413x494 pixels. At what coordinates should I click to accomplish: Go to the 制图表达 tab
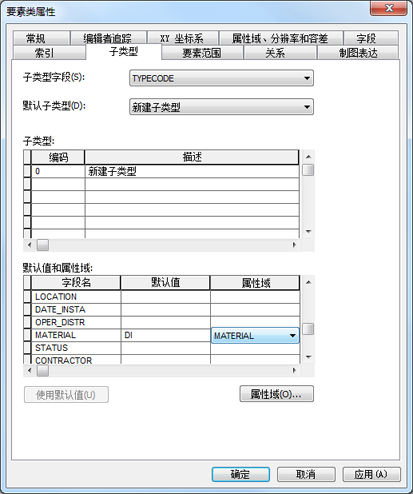tap(358, 53)
